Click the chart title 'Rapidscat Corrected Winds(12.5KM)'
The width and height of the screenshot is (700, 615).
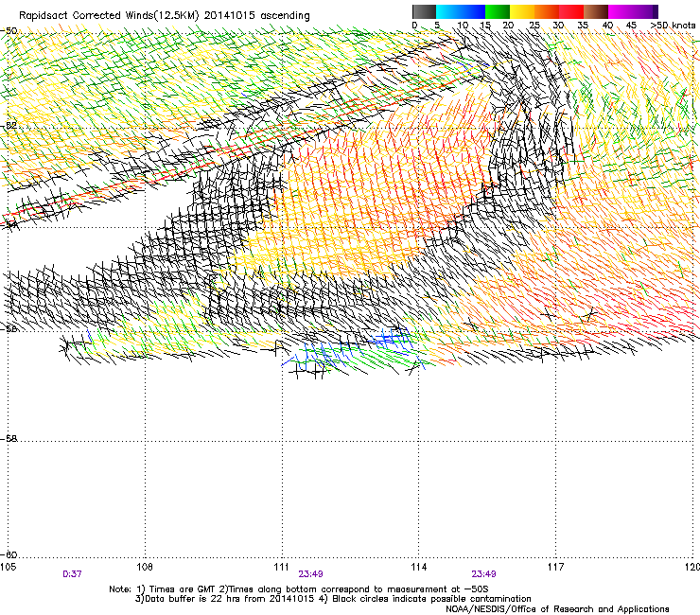click(x=109, y=16)
